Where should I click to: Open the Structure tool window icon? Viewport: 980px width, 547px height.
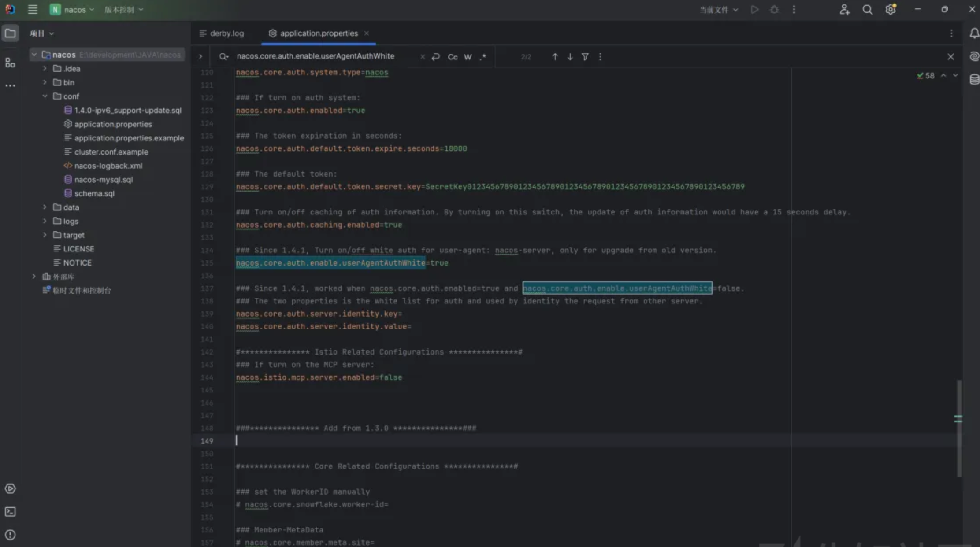tap(10, 63)
